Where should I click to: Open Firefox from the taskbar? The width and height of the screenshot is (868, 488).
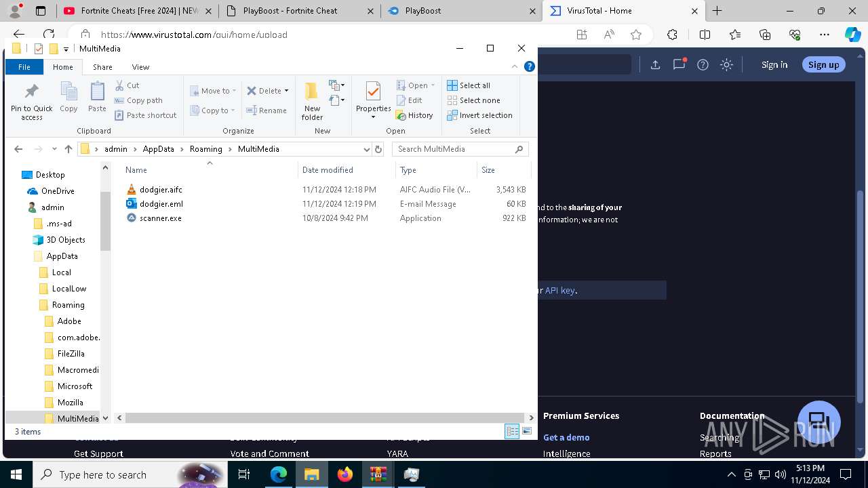click(x=345, y=474)
